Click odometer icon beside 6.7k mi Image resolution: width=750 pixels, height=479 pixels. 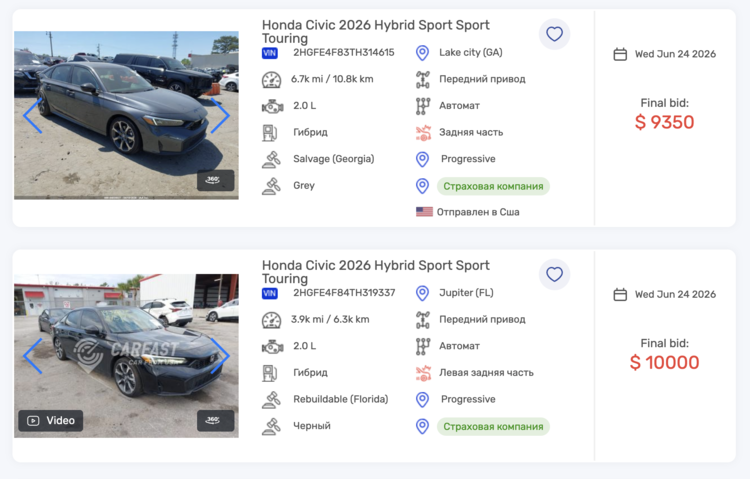(271, 79)
